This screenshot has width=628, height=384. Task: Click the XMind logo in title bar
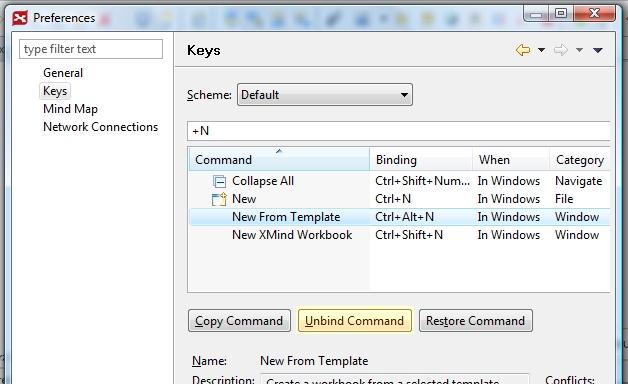(20, 18)
